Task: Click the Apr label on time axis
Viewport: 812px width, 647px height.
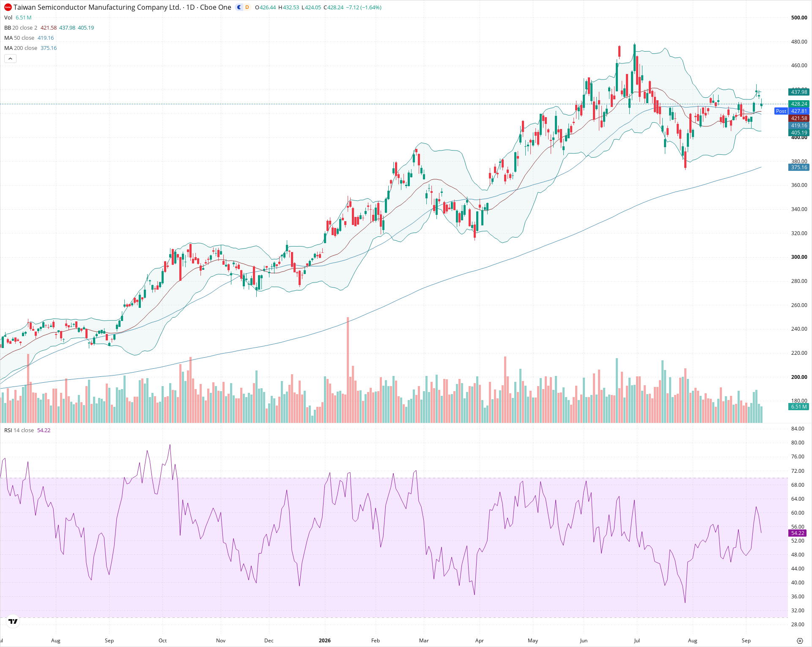Action: tap(479, 641)
